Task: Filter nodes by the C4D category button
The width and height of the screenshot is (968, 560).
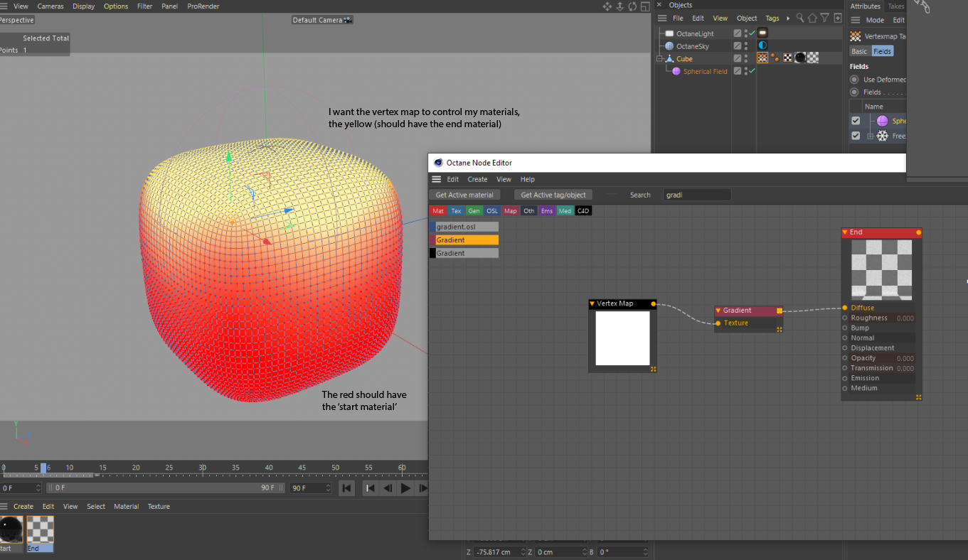Action: pyautogui.click(x=583, y=211)
